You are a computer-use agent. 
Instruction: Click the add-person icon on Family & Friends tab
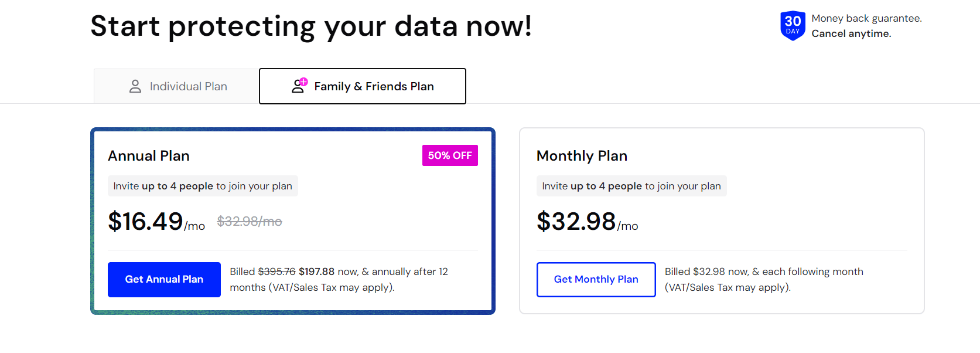coord(299,84)
